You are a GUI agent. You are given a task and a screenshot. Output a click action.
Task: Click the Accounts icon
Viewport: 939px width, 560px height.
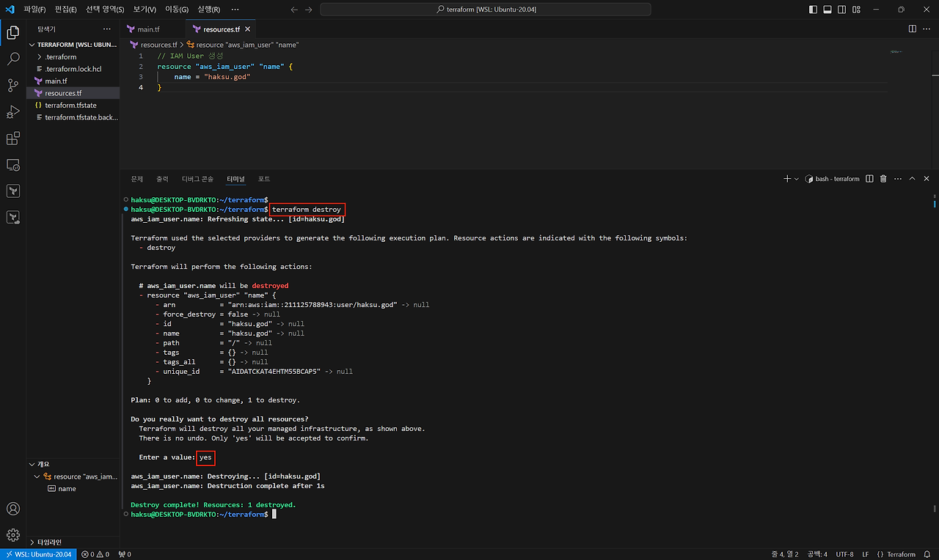pos(12,509)
